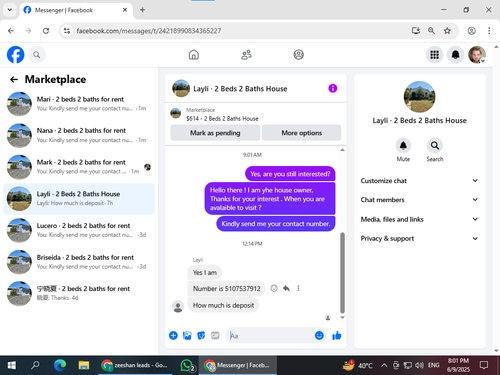Open the Layli - 2 Beds 2 Baths House header
Image resolution: width=500 pixels, height=375 pixels.
click(240, 89)
